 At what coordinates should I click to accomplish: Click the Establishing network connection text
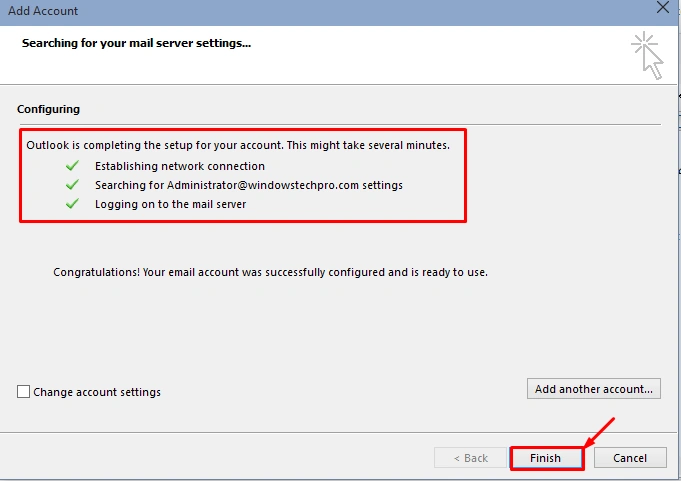point(180,166)
